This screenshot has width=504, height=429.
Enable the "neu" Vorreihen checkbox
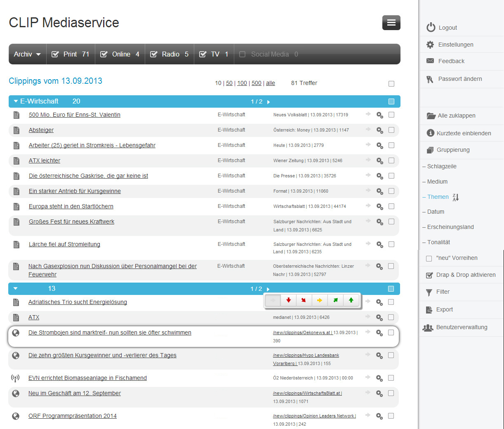[429, 258]
